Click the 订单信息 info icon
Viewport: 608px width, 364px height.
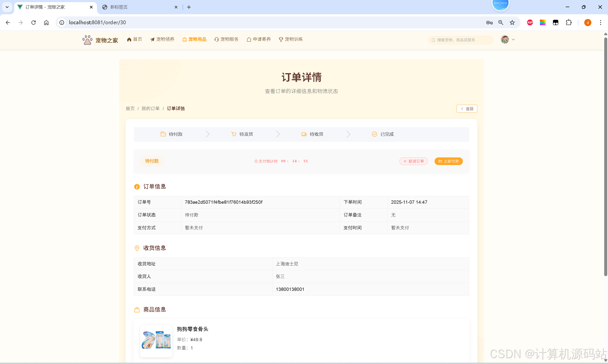click(137, 187)
